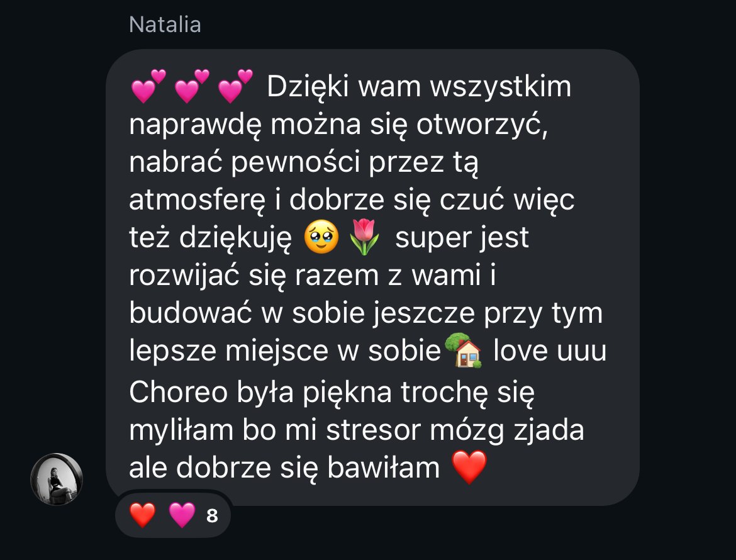
Task: Click the word stresor in the message
Action: pyautogui.click(x=374, y=430)
